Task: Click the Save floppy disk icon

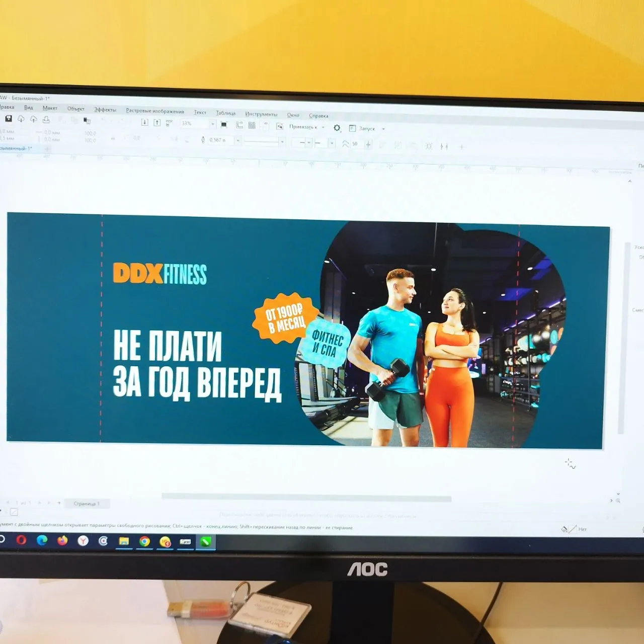Action: click(x=9, y=118)
